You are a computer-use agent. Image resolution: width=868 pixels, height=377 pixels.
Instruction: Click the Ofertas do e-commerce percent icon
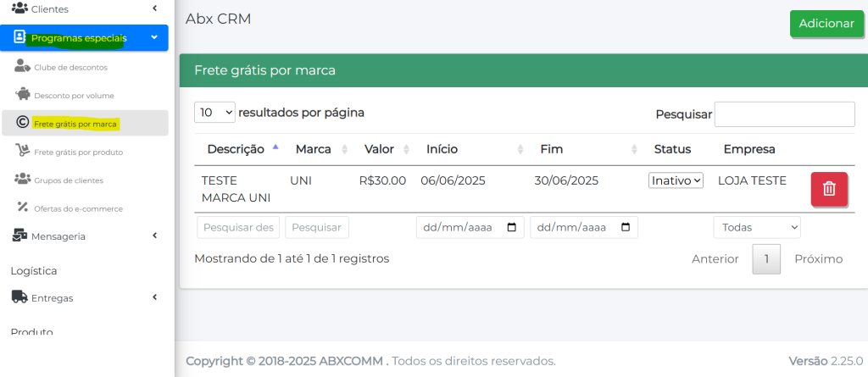(23, 208)
